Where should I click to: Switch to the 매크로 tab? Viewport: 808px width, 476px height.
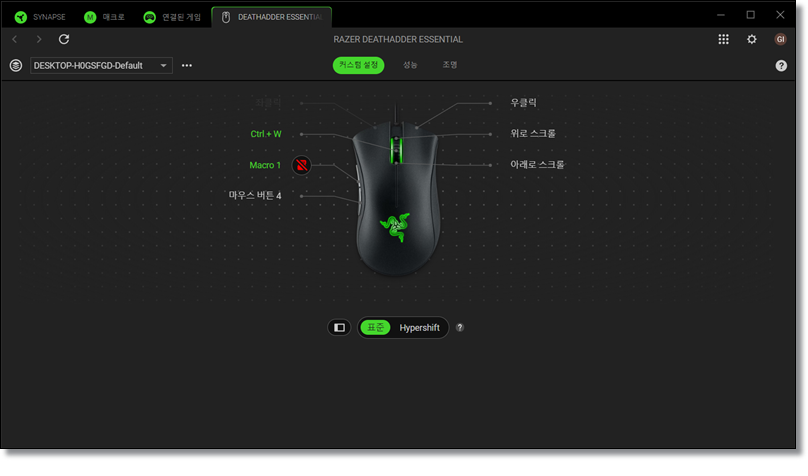pos(105,17)
